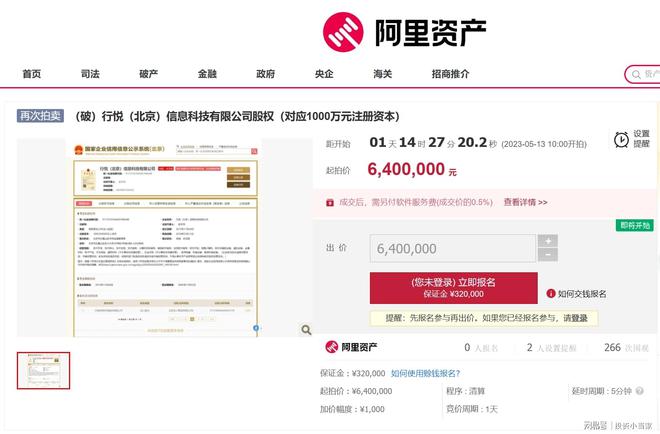
Task: Increase bid with the plus stepper
Action: coord(548,241)
